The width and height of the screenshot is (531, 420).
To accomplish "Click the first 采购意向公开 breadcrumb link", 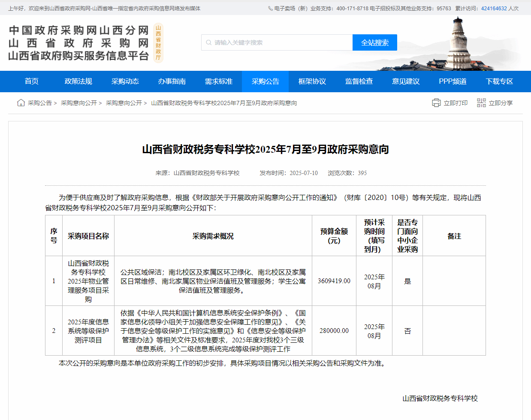I will [x=79, y=103].
